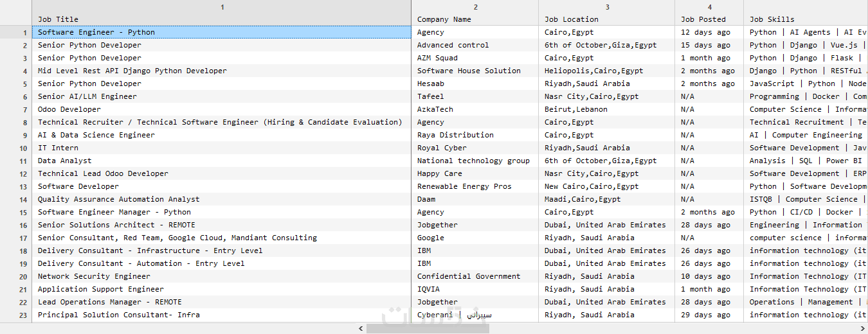Viewport: 868px width, 334px height.
Task: Select the 'Renewable Energy Pros' company cell
Action: 475,186
